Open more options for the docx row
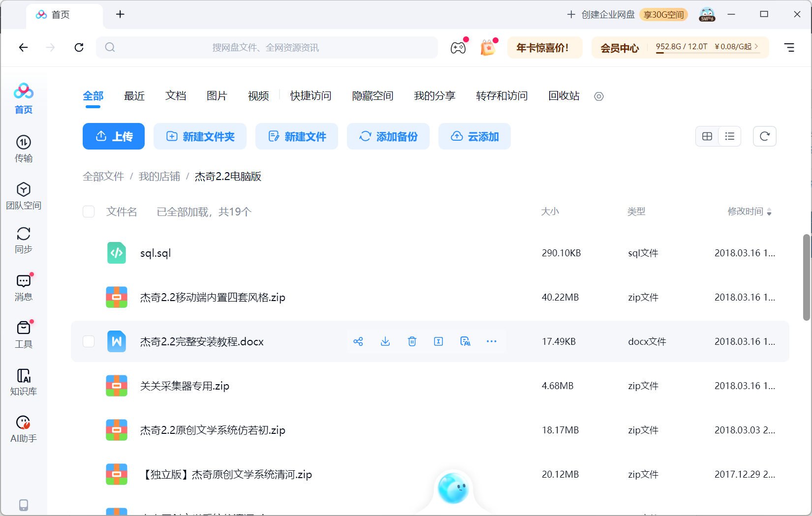Screen dimensions: 812x516 (x=492, y=341)
